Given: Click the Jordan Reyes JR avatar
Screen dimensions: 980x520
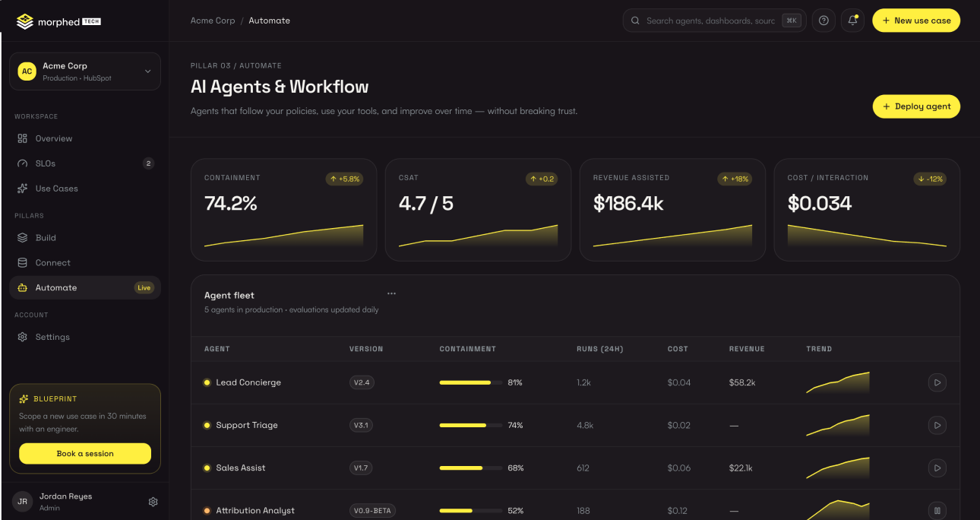Looking at the screenshot, I should 23,502.
